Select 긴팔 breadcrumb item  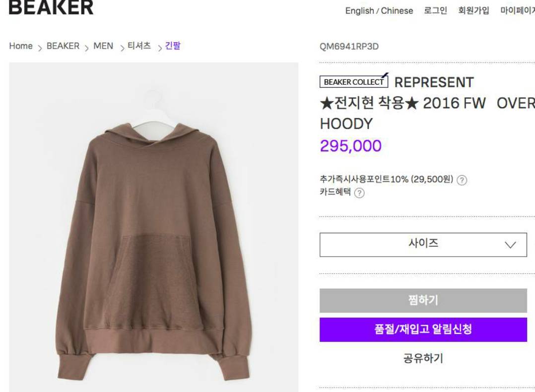pyautogui.click(x=173, y=46)
